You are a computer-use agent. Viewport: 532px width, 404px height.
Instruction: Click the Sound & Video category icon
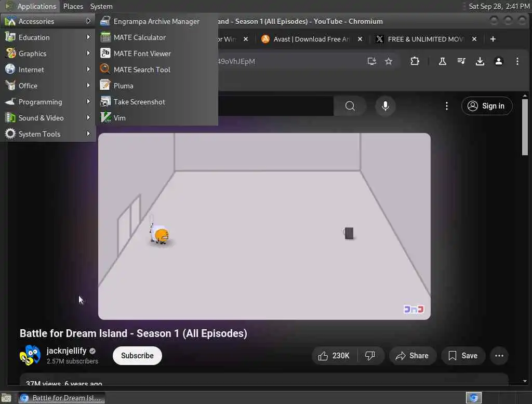coord(10,118)
